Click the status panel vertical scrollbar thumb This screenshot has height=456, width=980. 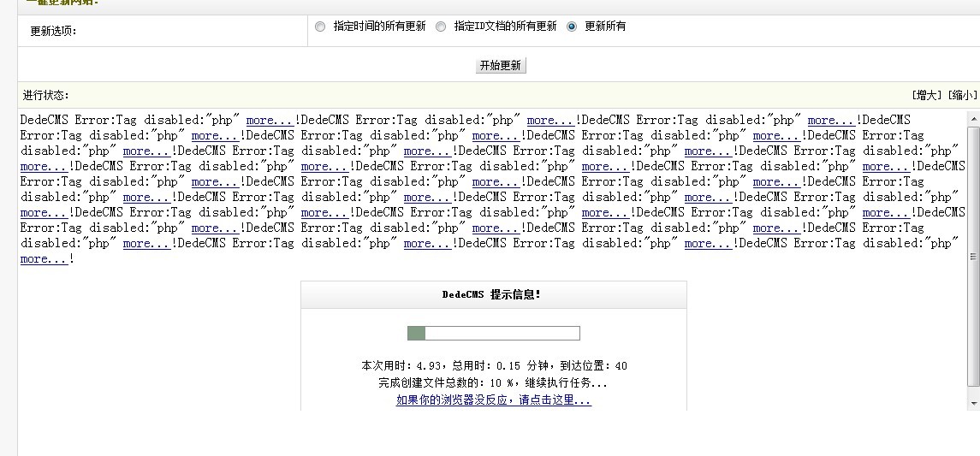click(973, 257)
